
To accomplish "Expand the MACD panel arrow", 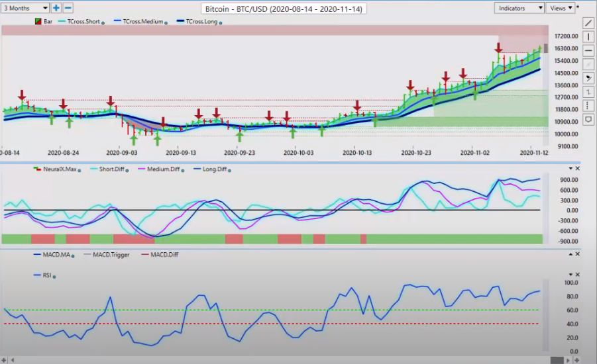I will 570,254.
